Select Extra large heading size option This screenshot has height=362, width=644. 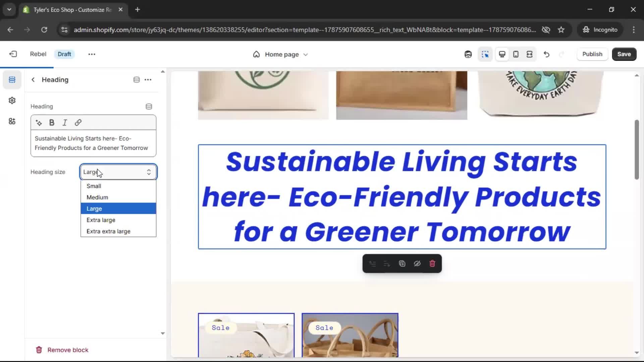click(x=101, y=220)
